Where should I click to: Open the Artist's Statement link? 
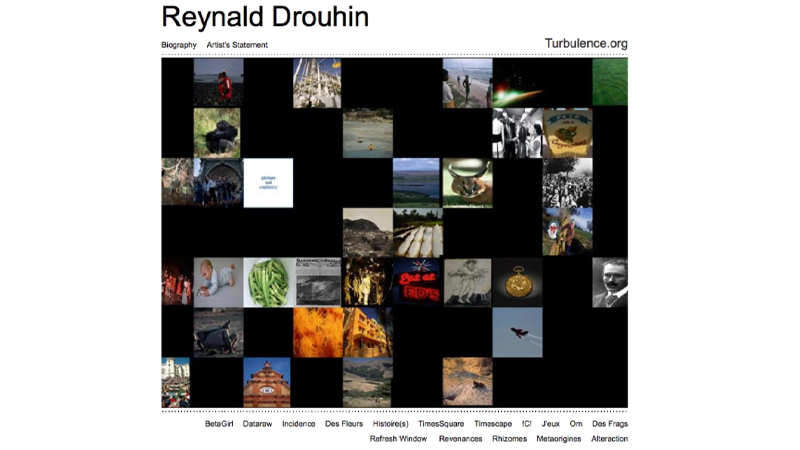[x=237, y=45]
